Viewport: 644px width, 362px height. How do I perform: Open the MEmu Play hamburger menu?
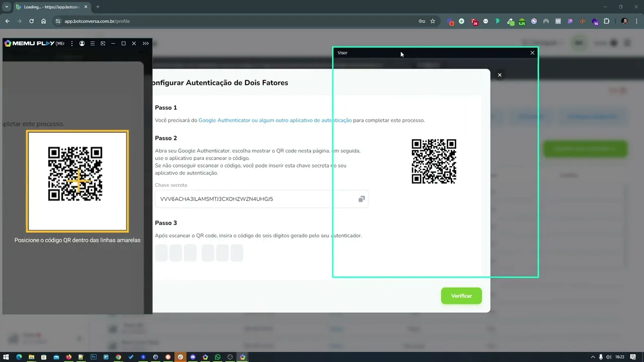click(93, 44)
